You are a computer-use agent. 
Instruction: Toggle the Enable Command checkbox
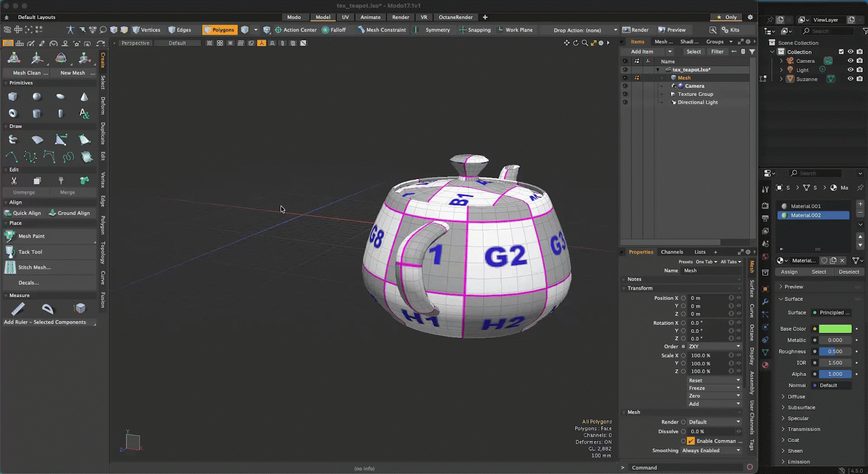click(691, 441)
